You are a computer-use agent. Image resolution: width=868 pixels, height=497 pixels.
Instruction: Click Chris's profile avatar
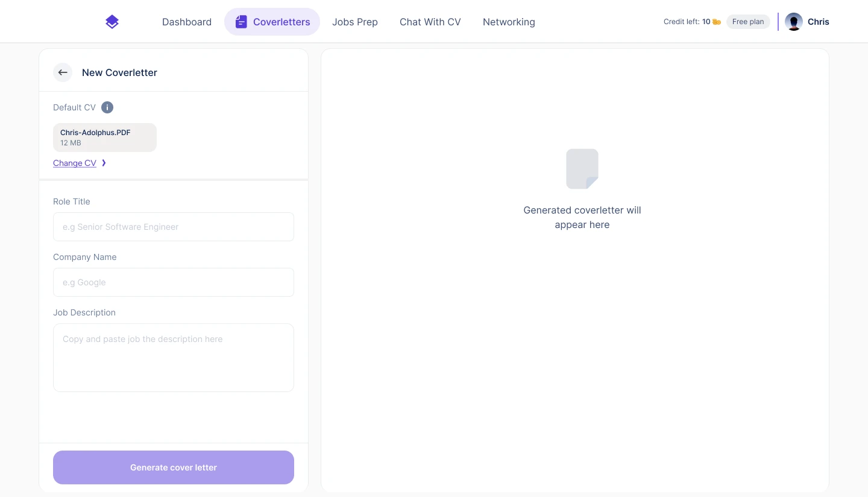(794, 22)
